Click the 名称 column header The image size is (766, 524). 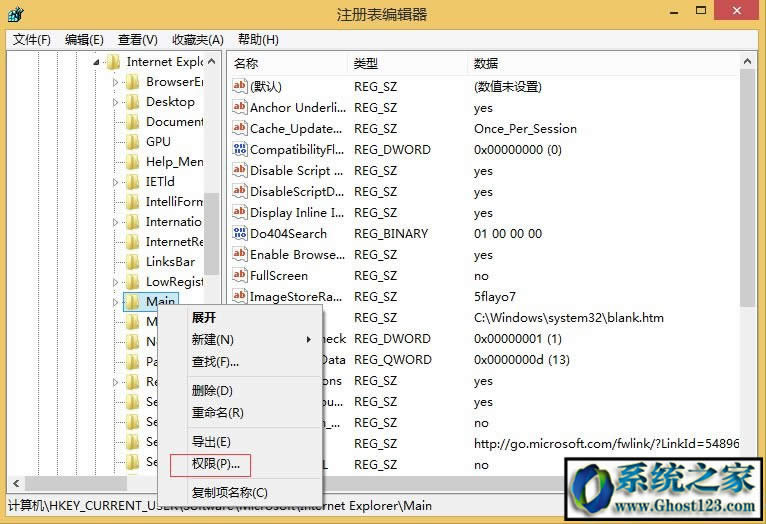click(287, 64)
